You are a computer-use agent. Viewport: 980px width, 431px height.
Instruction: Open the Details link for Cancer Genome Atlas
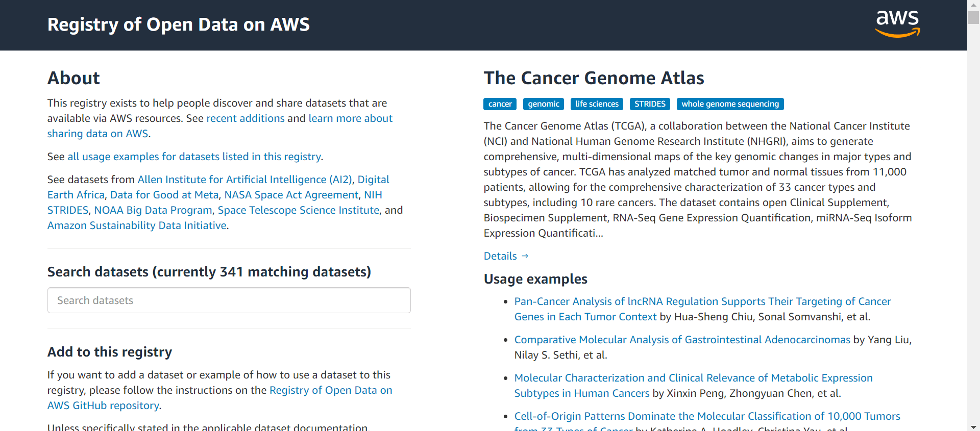point(506,256)
